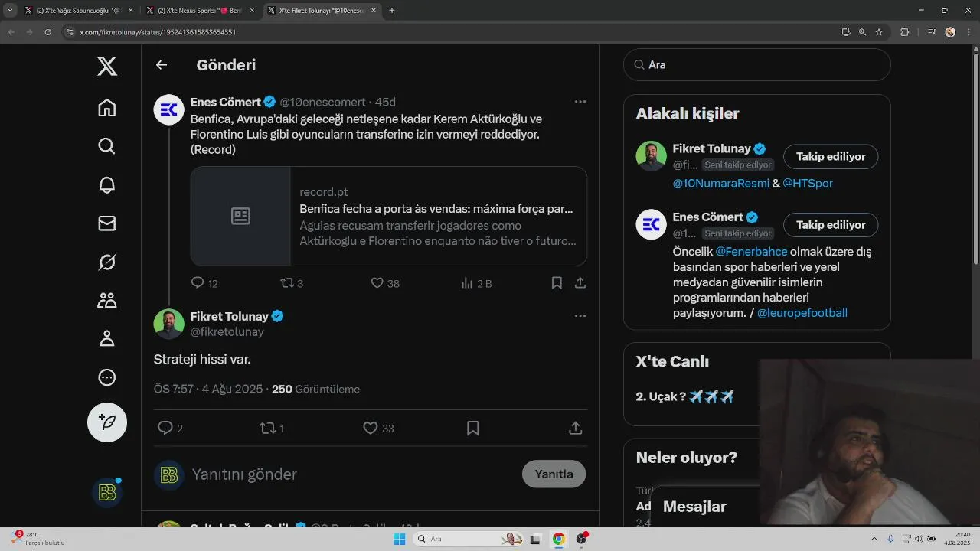Viewport: 980px width, 551px height.
Task: Open Profile person icon in sidebar
Action: click(x=107, y=338)
